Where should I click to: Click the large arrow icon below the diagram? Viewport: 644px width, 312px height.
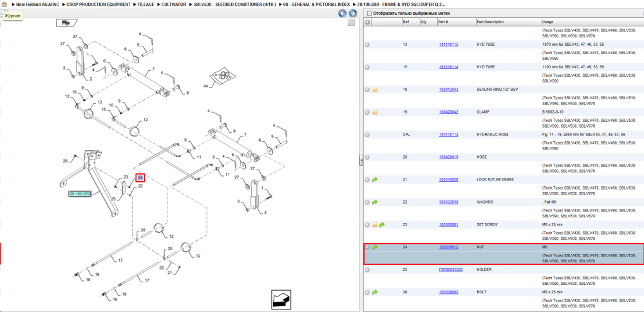281,299
